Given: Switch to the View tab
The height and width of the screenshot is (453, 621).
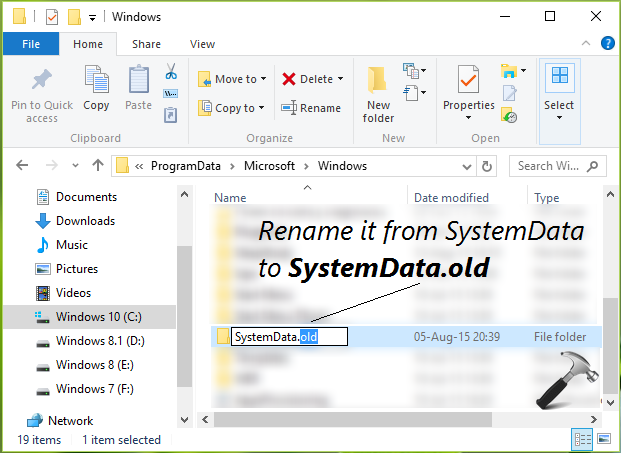Looking at the screenshot, I should (x=202, y=44).
